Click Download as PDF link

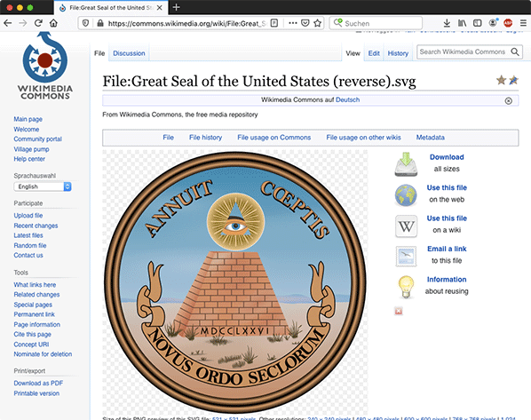(38, 383)
